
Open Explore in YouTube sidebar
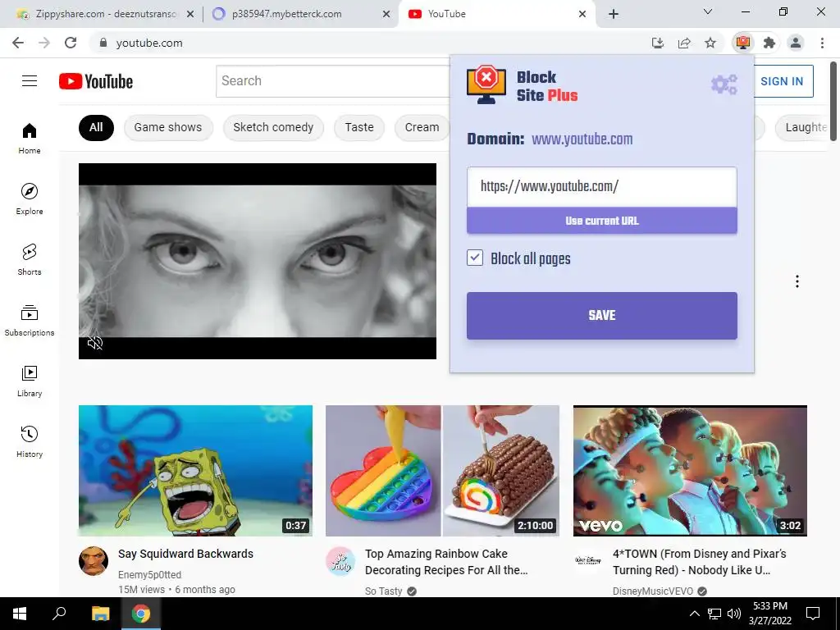coord(30,199)
